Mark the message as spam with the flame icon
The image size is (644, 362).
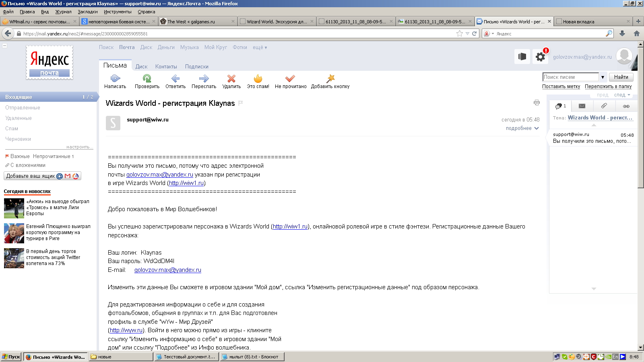pos(258,78)
